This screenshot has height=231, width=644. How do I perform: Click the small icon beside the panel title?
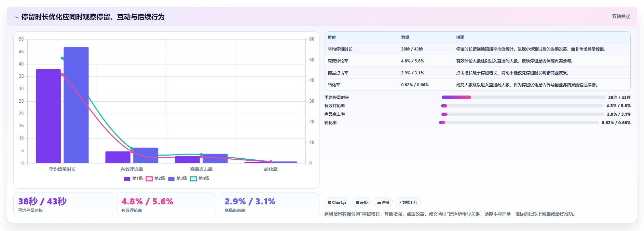click(x=16, y=17)
